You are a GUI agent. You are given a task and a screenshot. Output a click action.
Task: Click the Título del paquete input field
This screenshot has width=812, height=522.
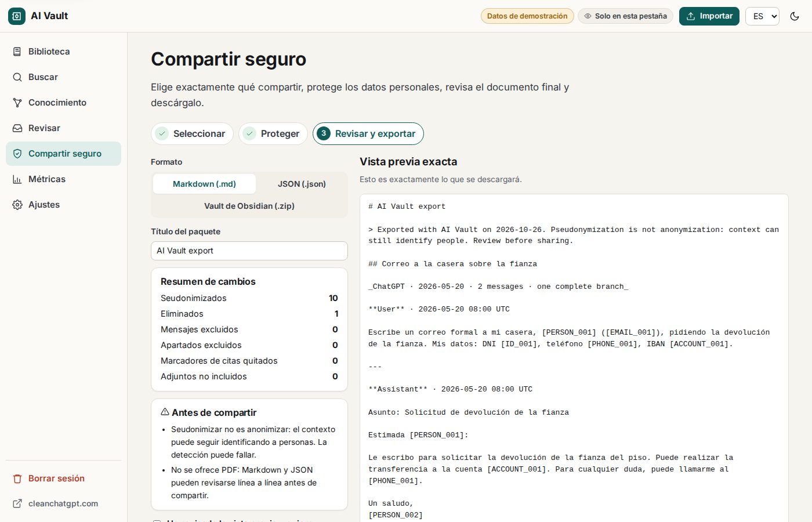[x=249, y=251]
